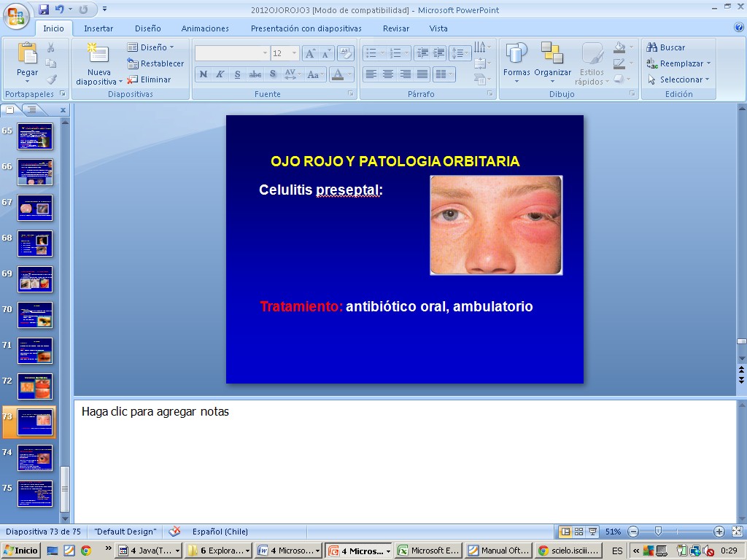
Task: Open the Formas shapes gallery
Action: (x=516, y=55)
